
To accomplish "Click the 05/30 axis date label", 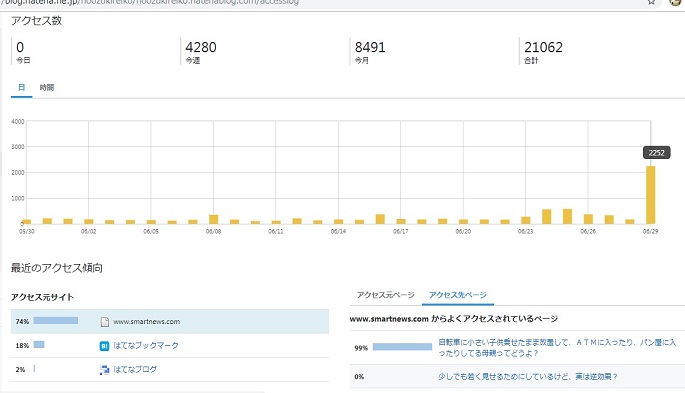I will [x=27, y=231].
